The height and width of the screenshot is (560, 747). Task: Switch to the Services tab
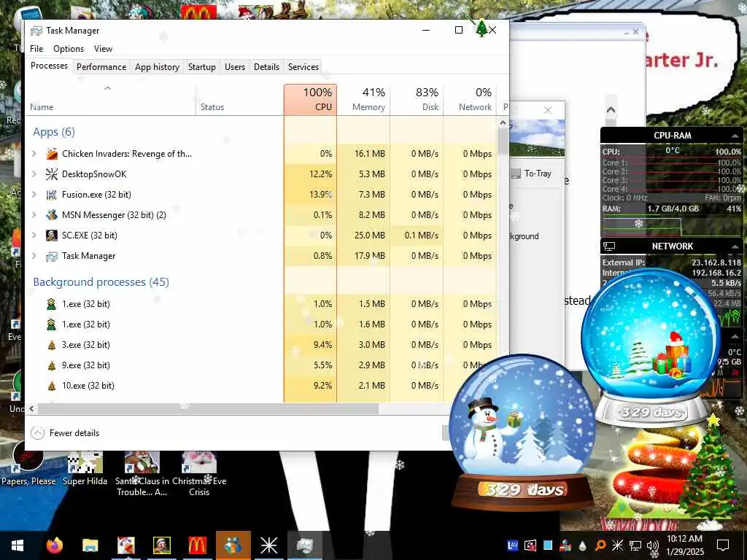pyautogui.click(x=303, y=66)
